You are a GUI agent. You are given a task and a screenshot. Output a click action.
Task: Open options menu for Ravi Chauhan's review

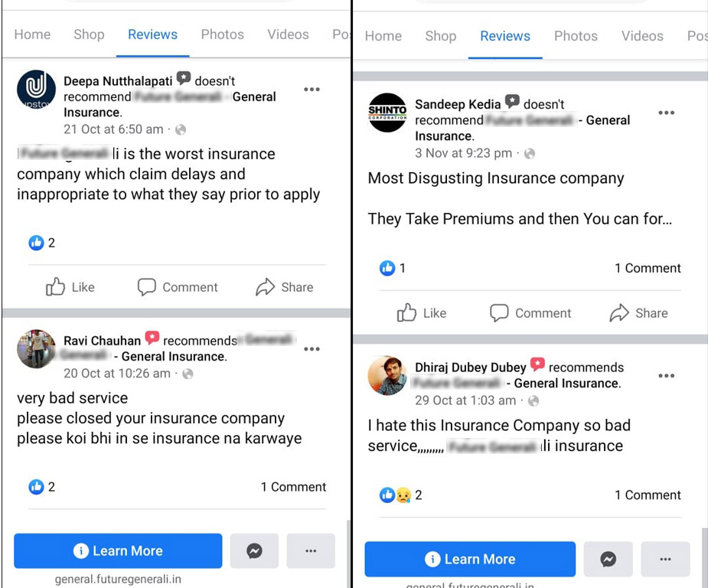312,349
